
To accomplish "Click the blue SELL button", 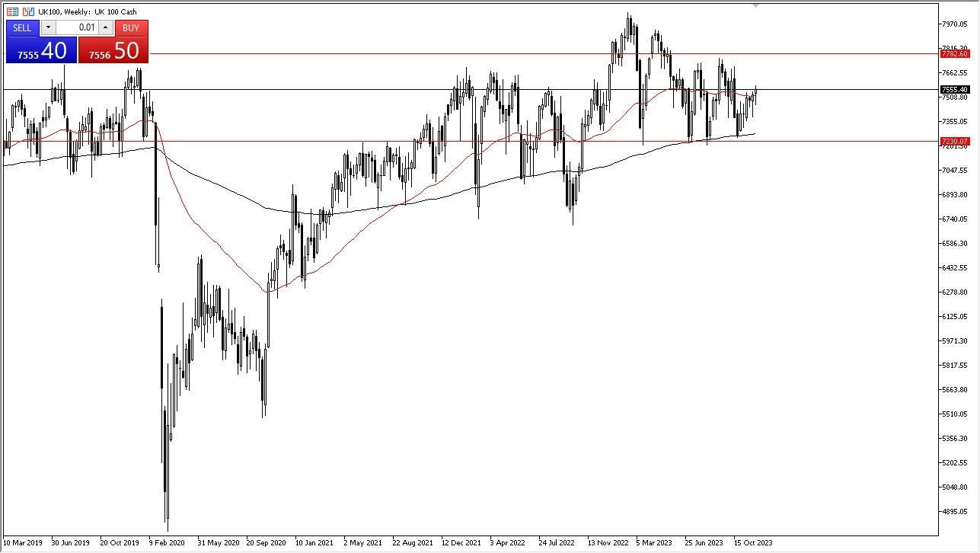I will pos(22,28).
